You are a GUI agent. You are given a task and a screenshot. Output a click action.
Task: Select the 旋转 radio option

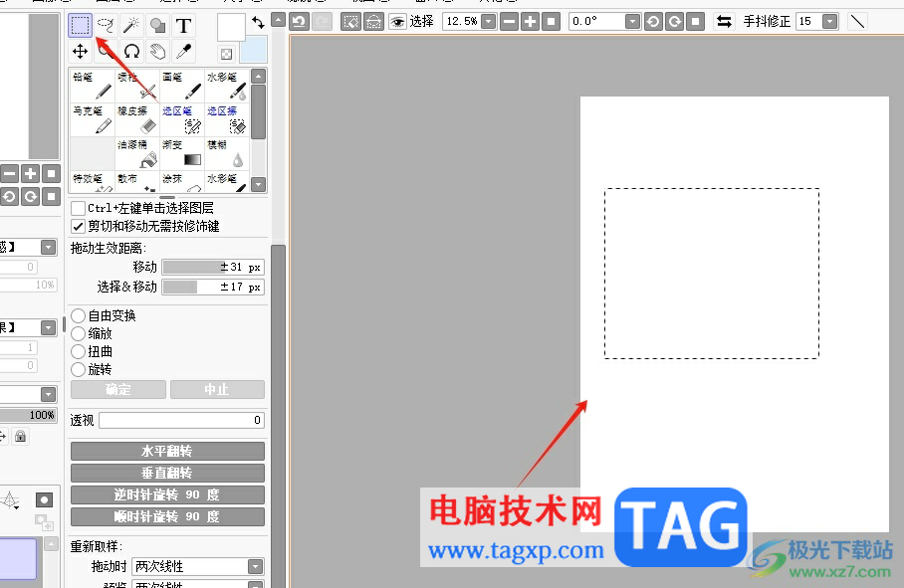(79, 369)
